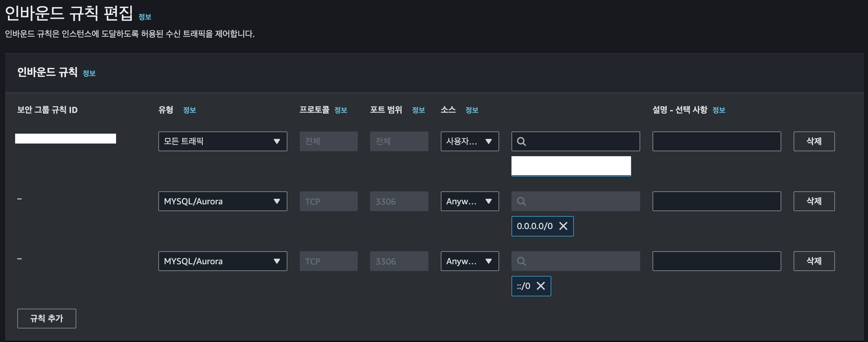Click the 인바운드 규칙 편집 page title
This screenshot has width=868, height=342.
pyautogui.click(x=69, y=14)
